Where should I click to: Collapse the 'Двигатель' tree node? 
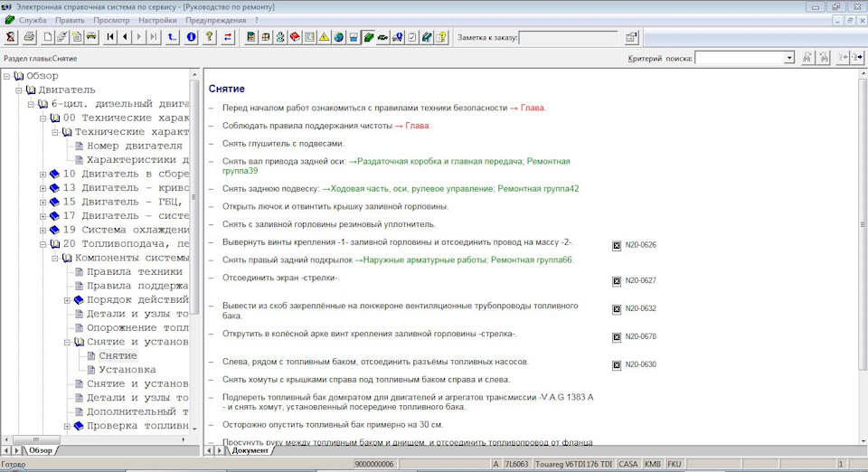click(x=19, y=90)
